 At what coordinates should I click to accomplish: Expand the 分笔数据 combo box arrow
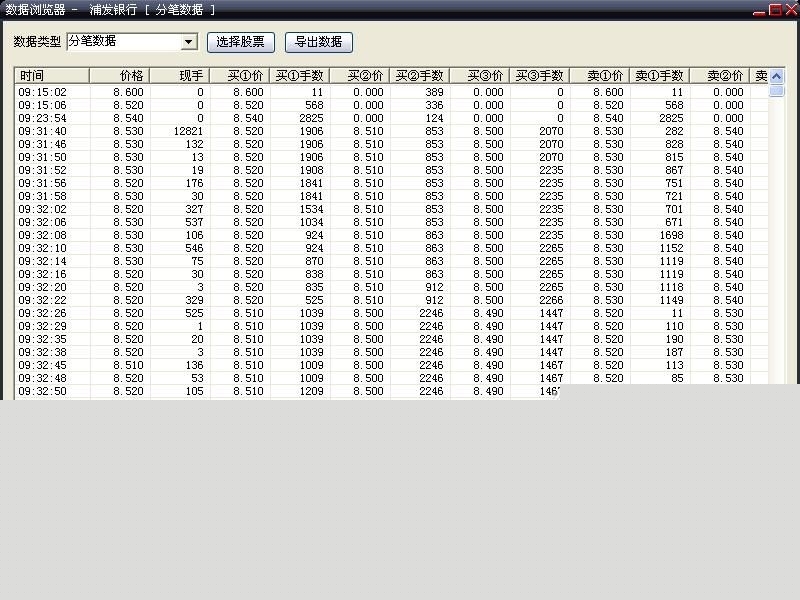click(189, 41)
